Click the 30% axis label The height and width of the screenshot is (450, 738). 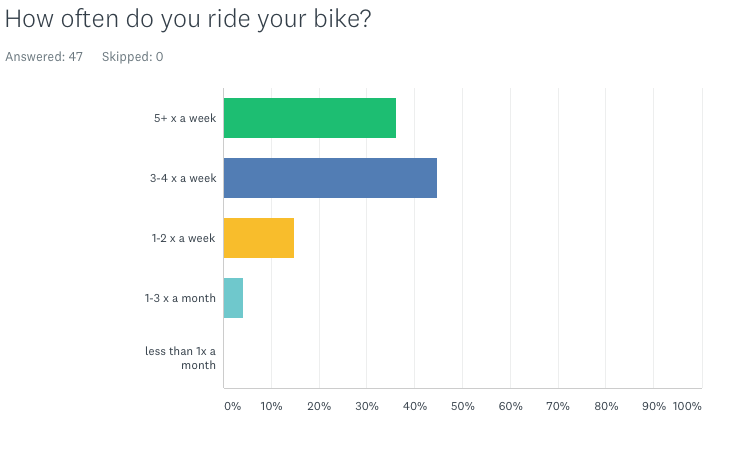coord(367,406)
